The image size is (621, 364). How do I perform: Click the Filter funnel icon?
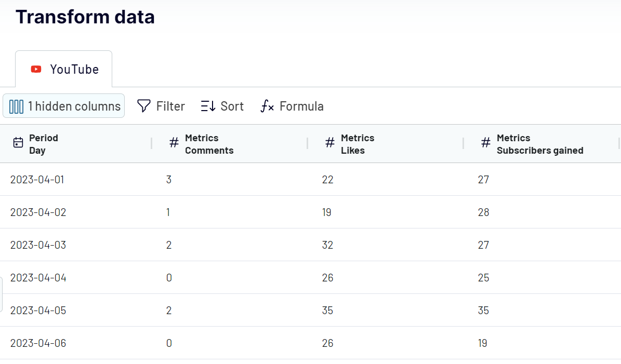click(x=144, y=106)
